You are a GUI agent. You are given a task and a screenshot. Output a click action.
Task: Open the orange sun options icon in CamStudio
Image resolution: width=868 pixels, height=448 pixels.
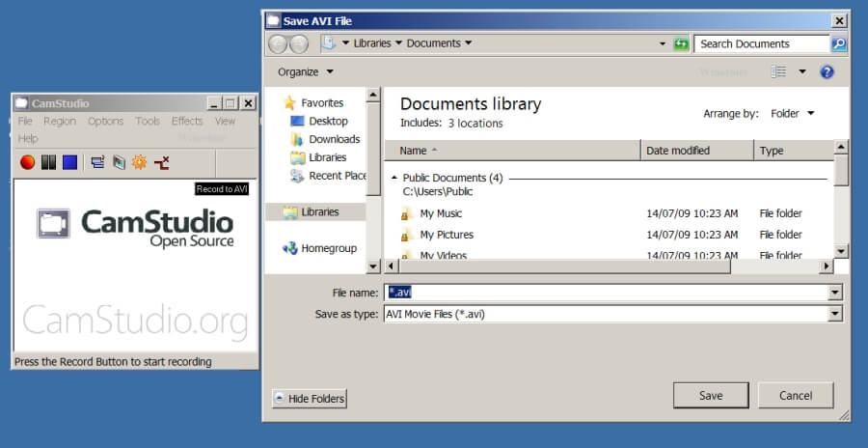click(x=140, y=162)
